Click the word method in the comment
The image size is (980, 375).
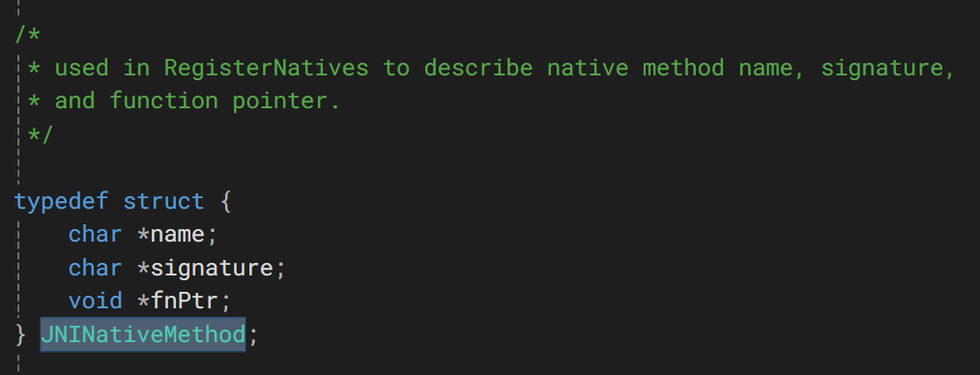tap(683, 68)
